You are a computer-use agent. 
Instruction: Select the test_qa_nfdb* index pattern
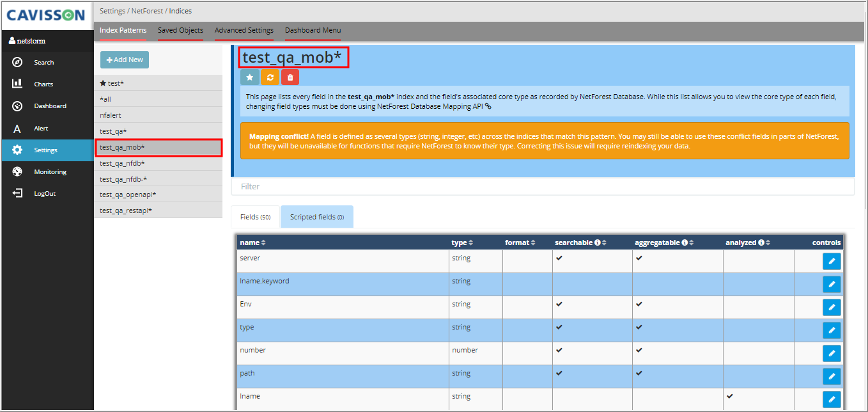point(159,163)
